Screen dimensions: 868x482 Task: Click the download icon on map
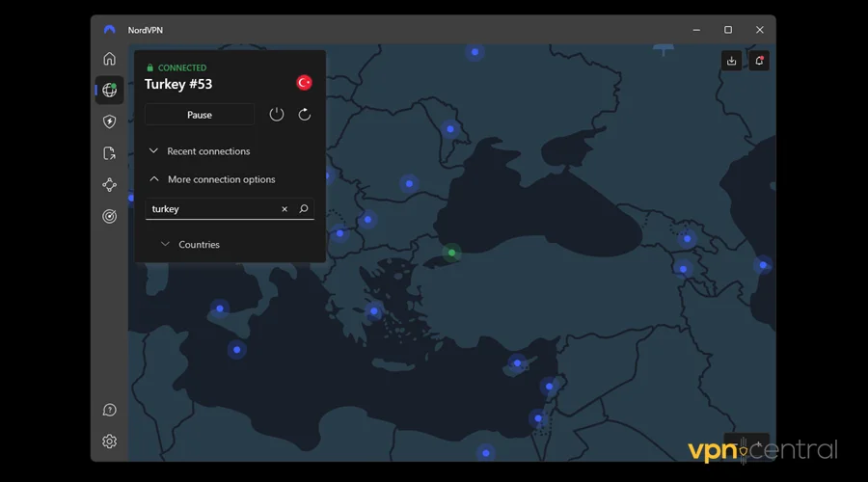click(x=732, y=61)
